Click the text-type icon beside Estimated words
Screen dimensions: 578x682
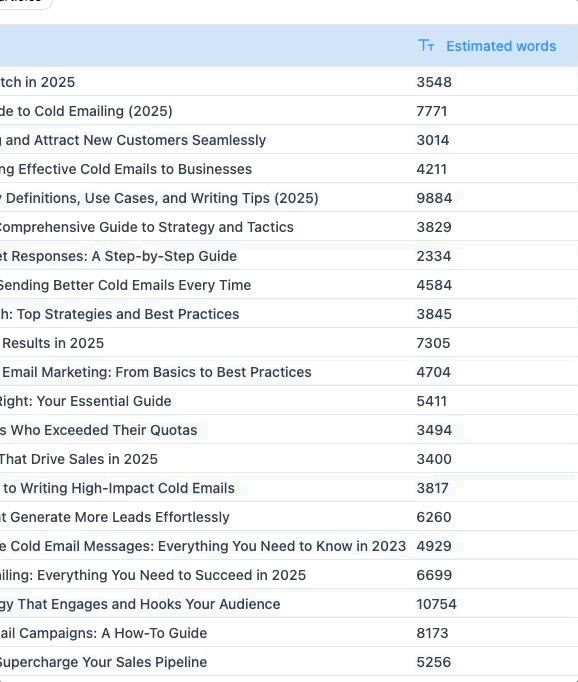[426, 46]
